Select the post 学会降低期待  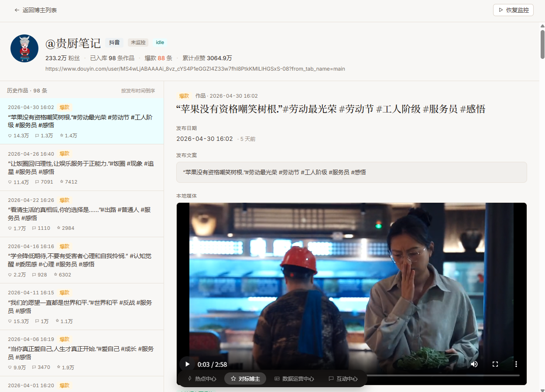(x=82, y=260)
